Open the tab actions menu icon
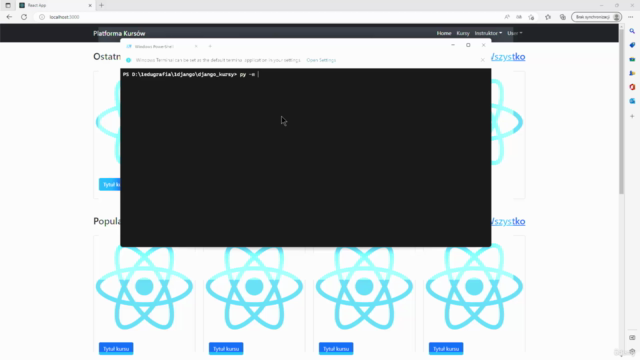 8,5
